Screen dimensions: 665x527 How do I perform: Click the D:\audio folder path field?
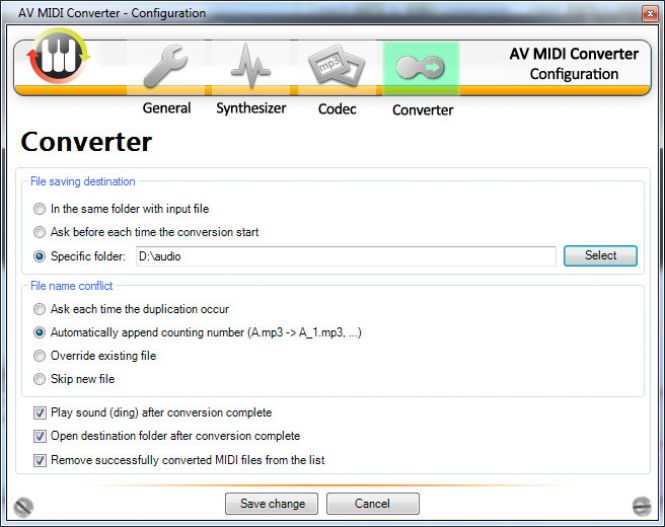(x=343, y=256)
